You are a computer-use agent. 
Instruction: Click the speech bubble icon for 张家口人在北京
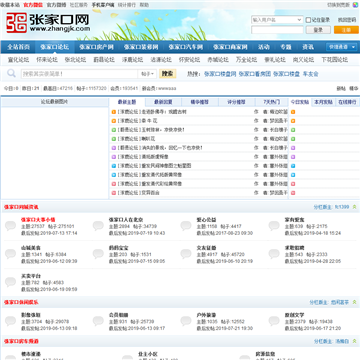tap(98, 226)
